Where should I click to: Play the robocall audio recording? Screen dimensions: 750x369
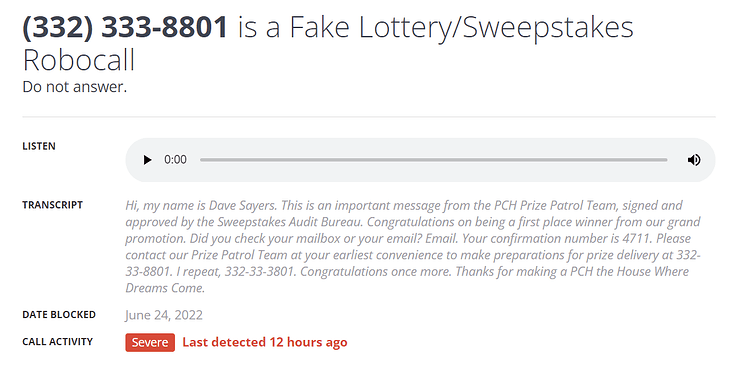click(x=147, y=160)
